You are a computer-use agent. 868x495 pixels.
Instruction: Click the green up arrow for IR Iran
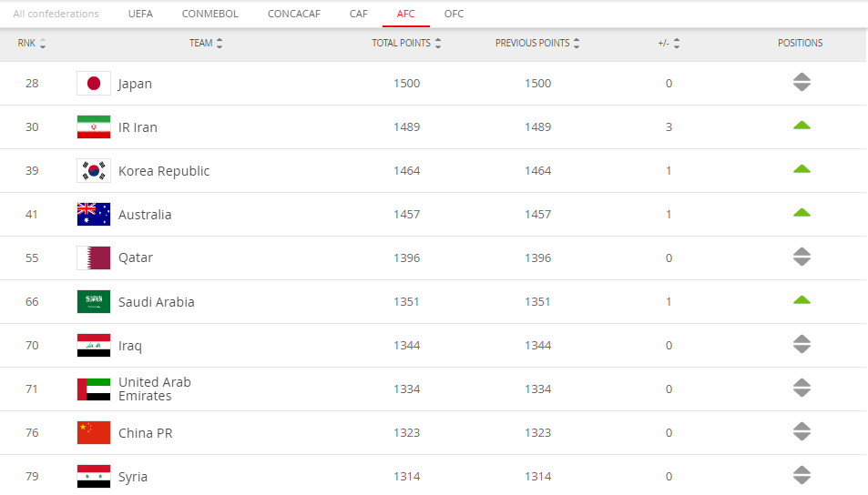tap(802, 126)
